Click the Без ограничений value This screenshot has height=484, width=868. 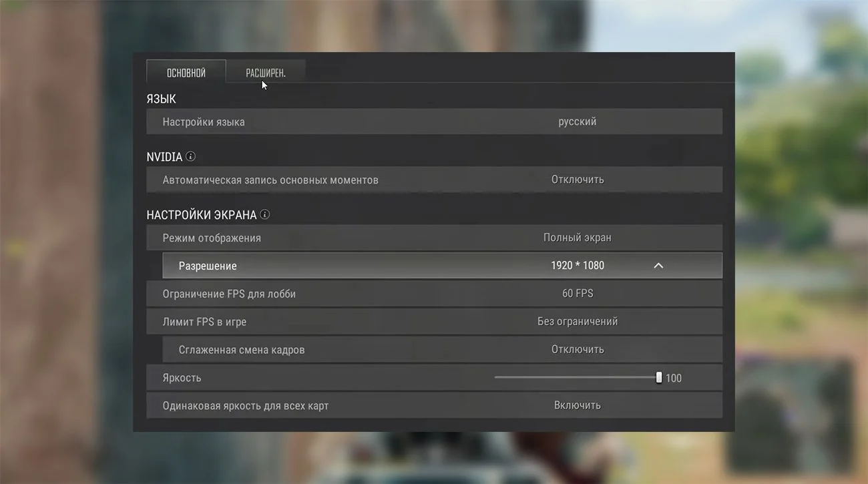578,322
